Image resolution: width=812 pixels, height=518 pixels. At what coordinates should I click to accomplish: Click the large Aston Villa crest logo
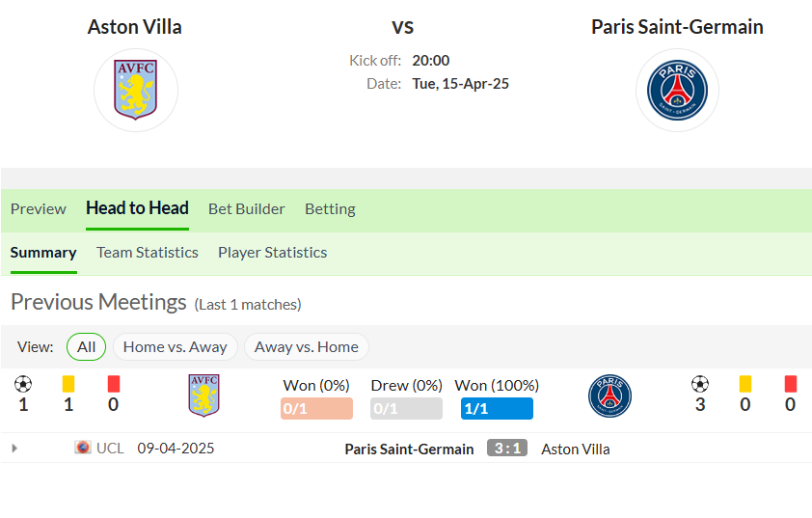[136, 90]
